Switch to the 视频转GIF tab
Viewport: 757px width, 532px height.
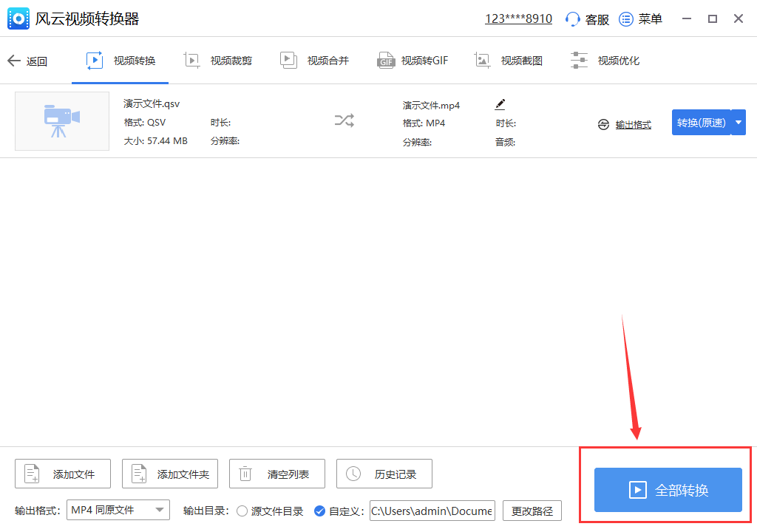[413, 61]
